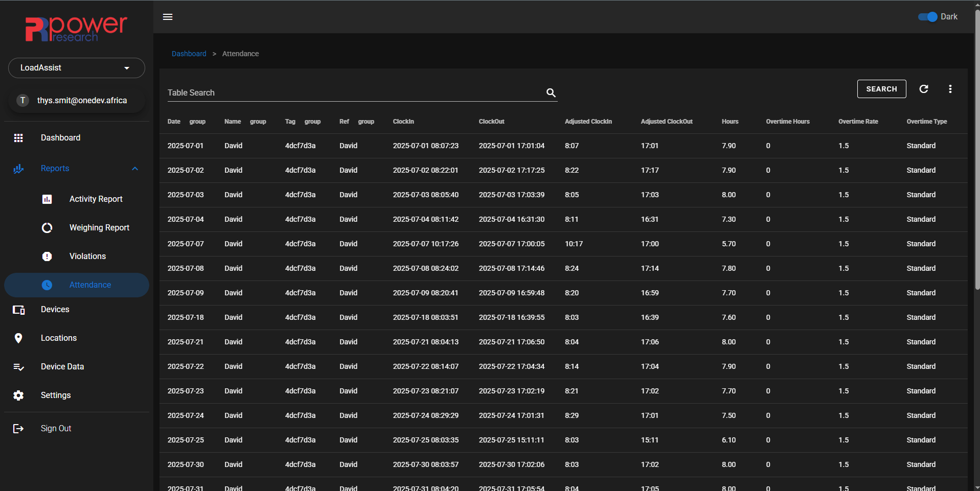Click the Sign Out arrow icon
The height and width of the screenshot is (491, 980).
18,429
